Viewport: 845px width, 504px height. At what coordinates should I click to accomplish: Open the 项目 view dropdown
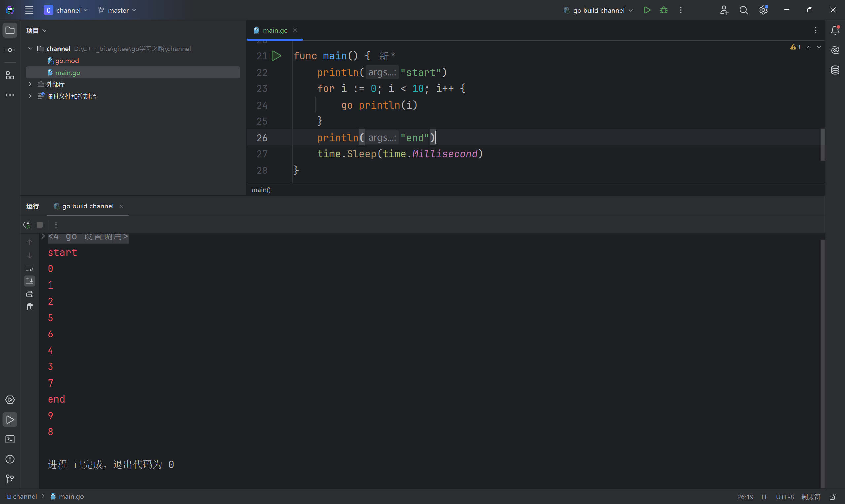[x=36, y=31]
